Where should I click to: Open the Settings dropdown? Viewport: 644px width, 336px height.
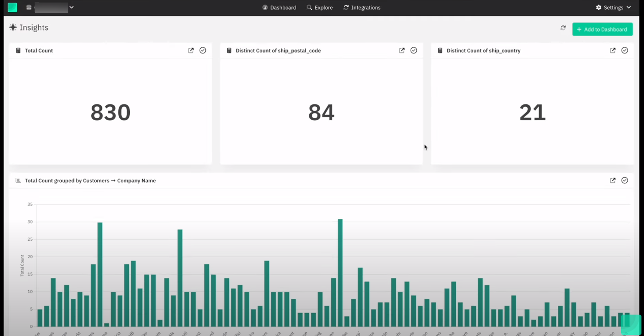click(613, 7)
